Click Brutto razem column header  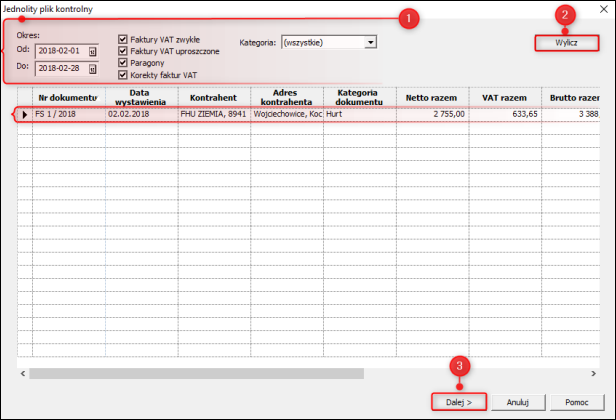[x=571, y=97]
